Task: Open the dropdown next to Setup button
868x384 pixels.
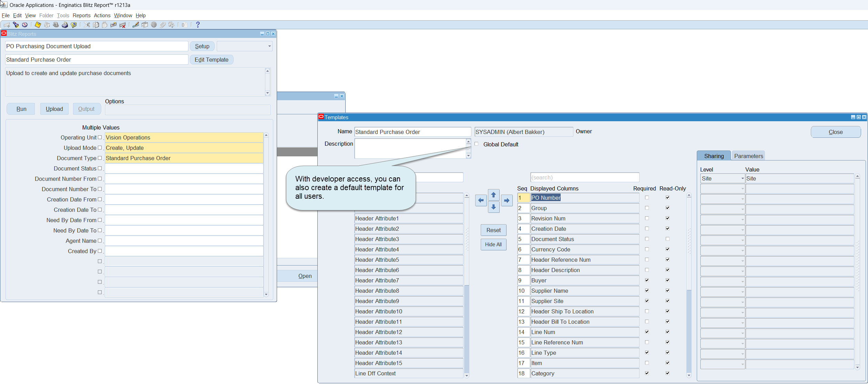Action: click(x=245, y=46)
